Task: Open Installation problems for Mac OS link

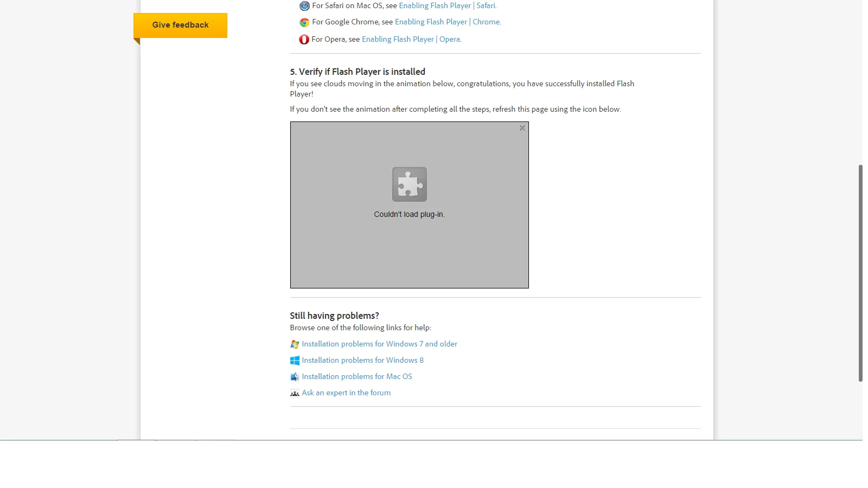Action: point(357,376)
